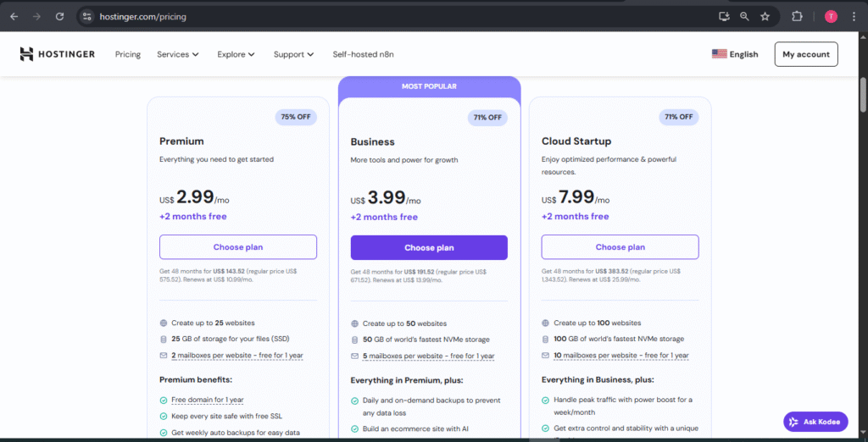Click the 71% OFF badge on Business

[487, 118]
